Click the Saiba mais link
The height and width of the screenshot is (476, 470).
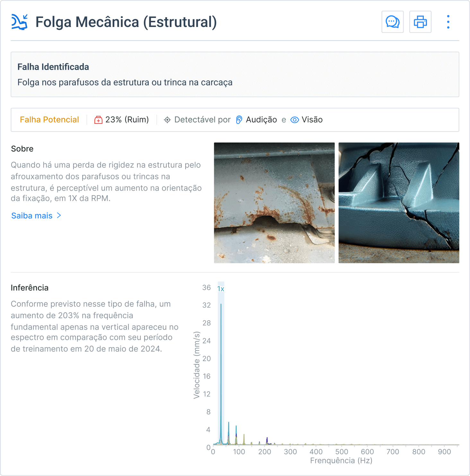coord(32,216)
